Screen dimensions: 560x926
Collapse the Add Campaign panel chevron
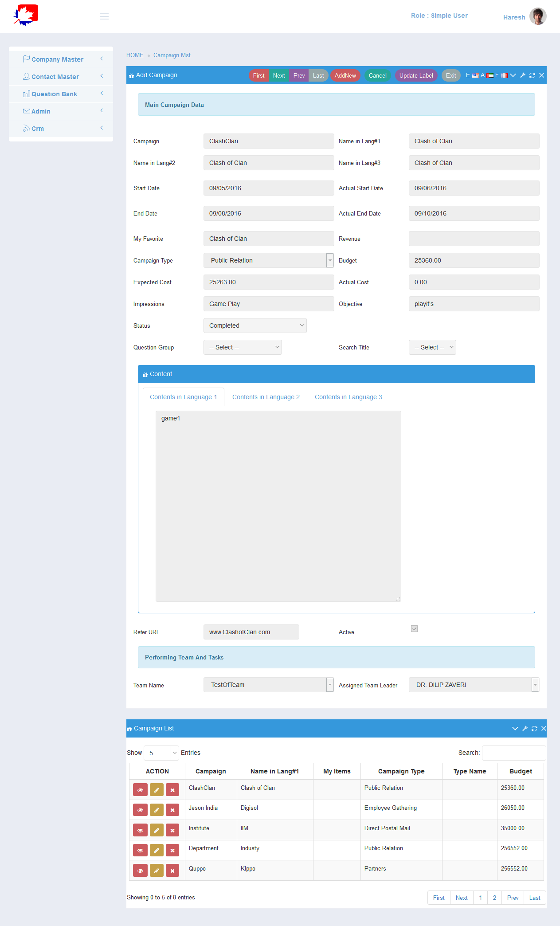[x=513, y=75]
